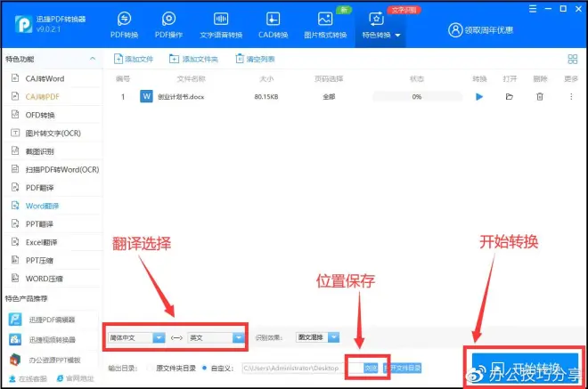Screen dimensions: 588x389
Task: Click the 大小 column header
Action: [x=266, y=78]
